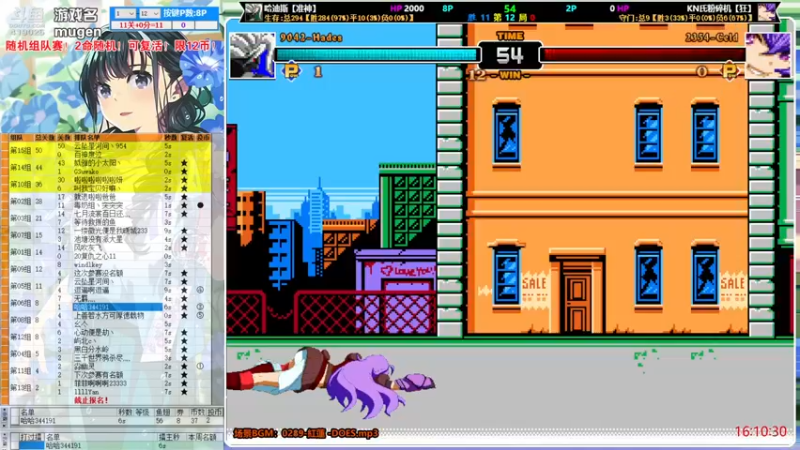This screenshot has width=800, height=450.
Task: Select player entry 20复仇之心11
Action: (95, 256)
